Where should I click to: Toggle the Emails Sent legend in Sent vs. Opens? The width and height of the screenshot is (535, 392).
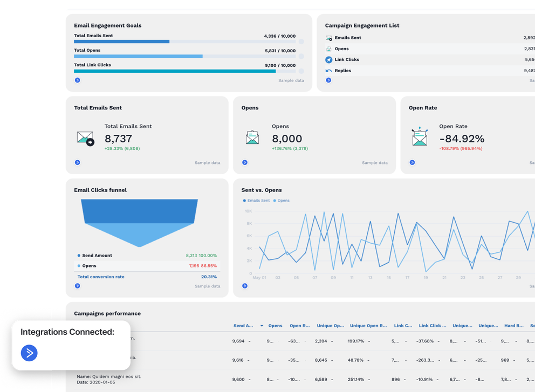[x=256, y=201]
